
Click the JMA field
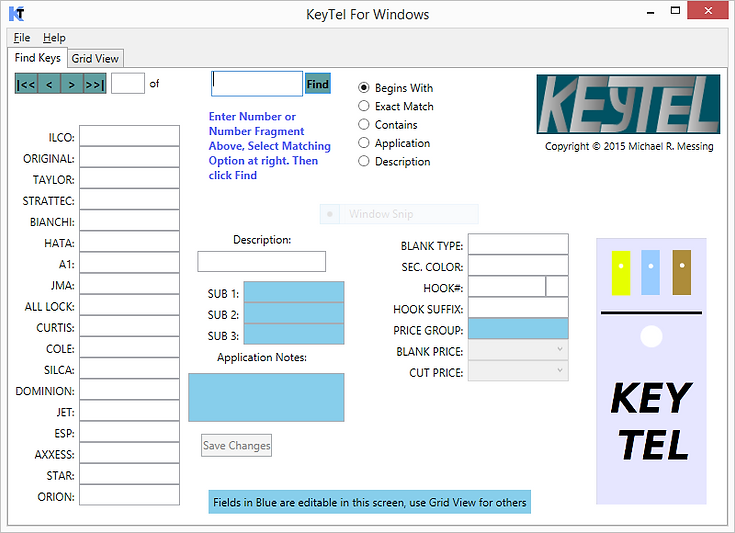point(129,284)
